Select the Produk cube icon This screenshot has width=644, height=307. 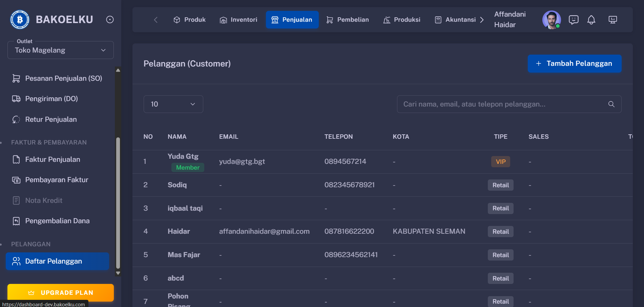pos(177,20)
